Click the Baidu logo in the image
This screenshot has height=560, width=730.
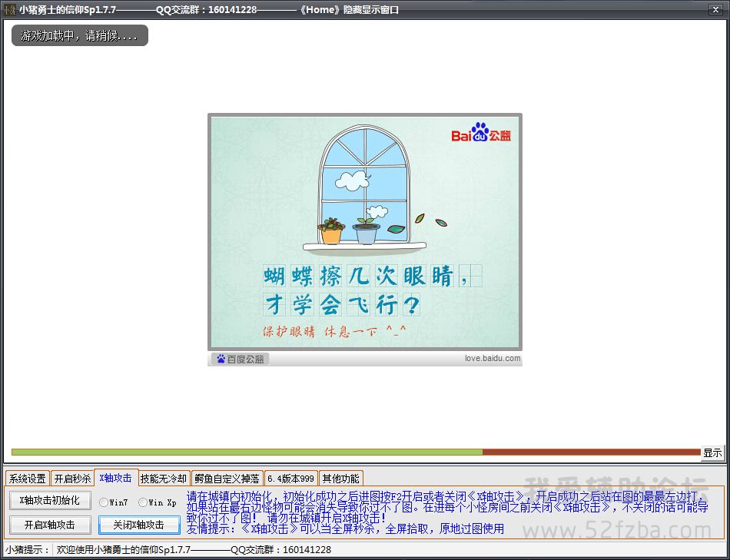pyautogui.click(x=480, y=134)
